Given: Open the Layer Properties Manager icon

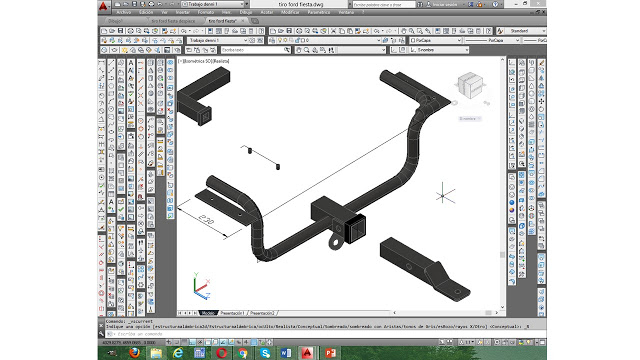Looking at the screenshot, I should pos(272,40).
